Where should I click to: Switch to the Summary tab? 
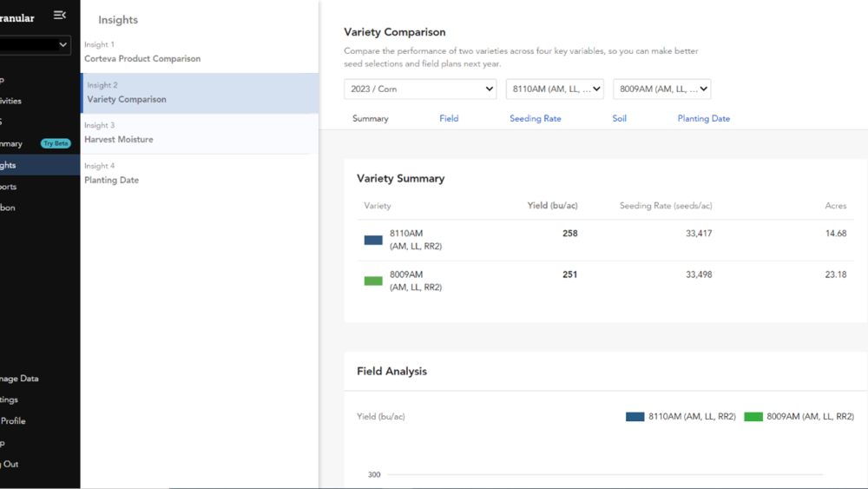[x=371, y=119]
